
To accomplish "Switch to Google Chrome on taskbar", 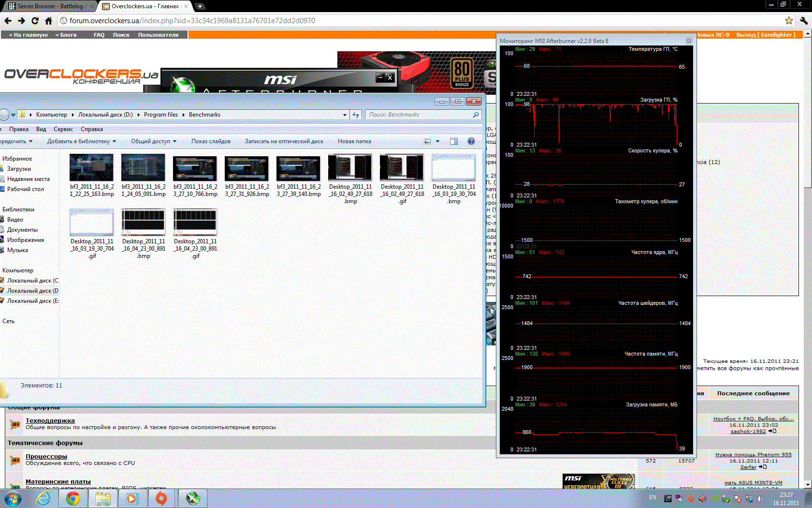I will pyautogui.click(x=73, y=498).
